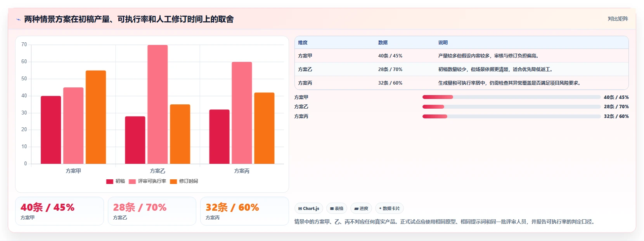This screenshot has height=241, width=644.
Task: Select the 方案乙 cell in the table
Action: tap(305, 69)
